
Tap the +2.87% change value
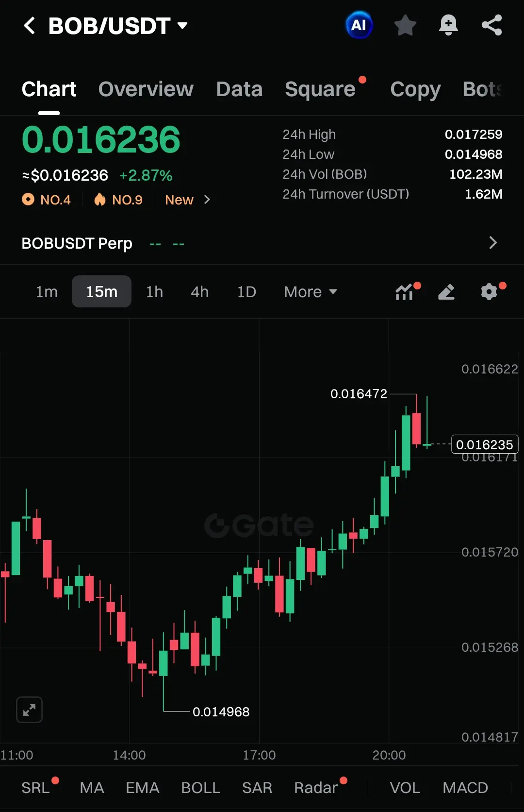coord(146,175)
